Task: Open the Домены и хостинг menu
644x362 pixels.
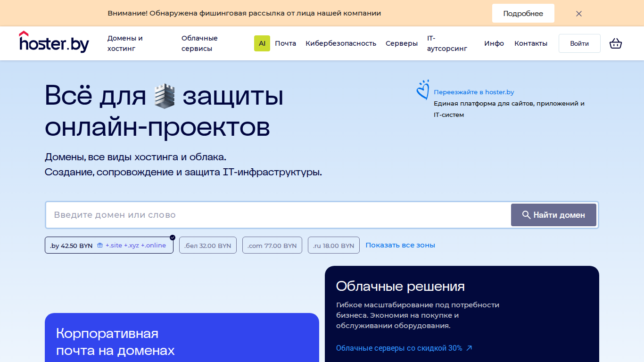Action: coord(125,43)
